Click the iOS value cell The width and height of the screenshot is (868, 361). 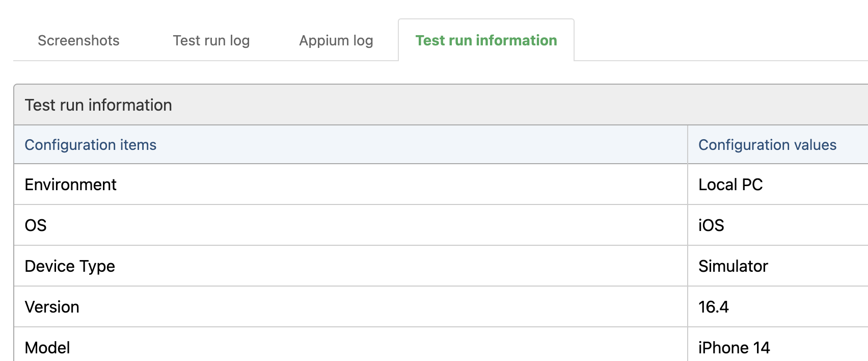point(778,225)
